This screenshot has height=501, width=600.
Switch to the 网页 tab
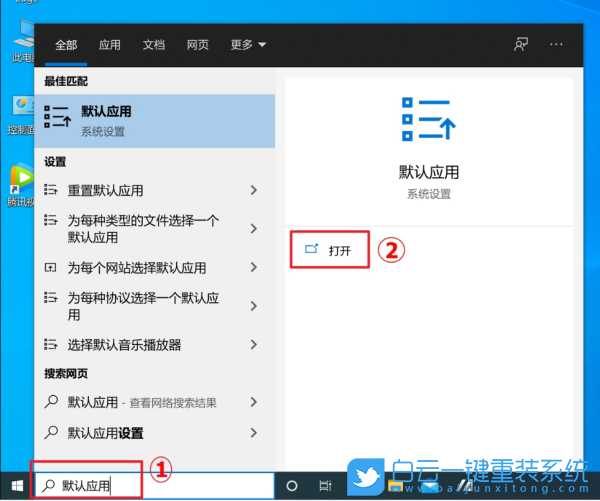[197, 45]
